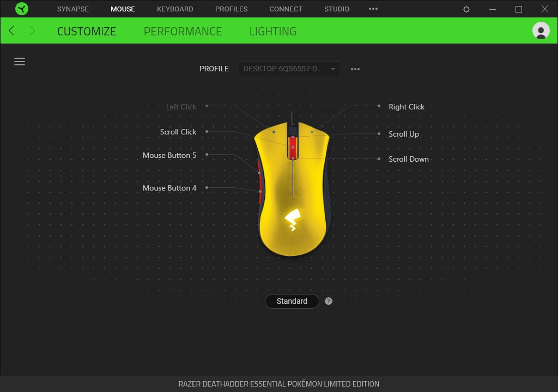Click the Razer Synapse logo icon
This screenshot has height=392, width=558.
[22, 9]
